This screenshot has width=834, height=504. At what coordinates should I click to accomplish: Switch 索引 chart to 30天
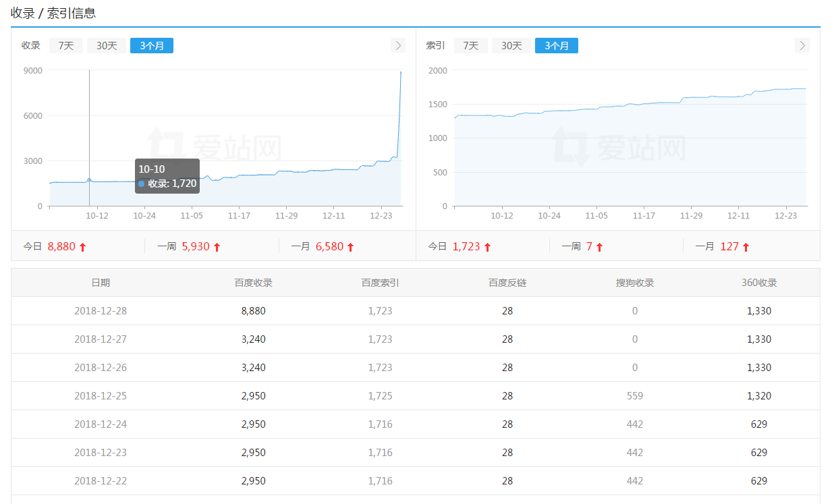tap(511, 45)
